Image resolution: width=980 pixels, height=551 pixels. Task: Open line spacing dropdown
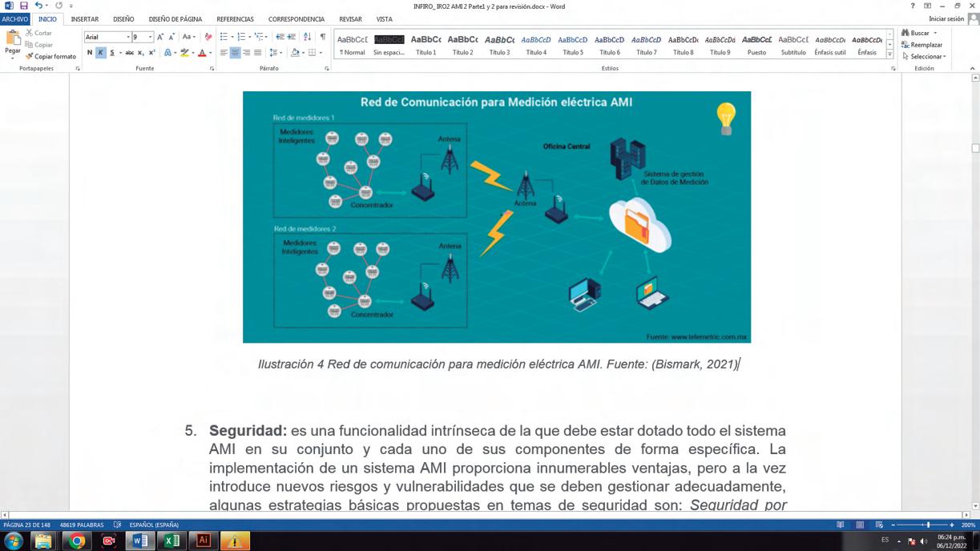tap(275, 53)
